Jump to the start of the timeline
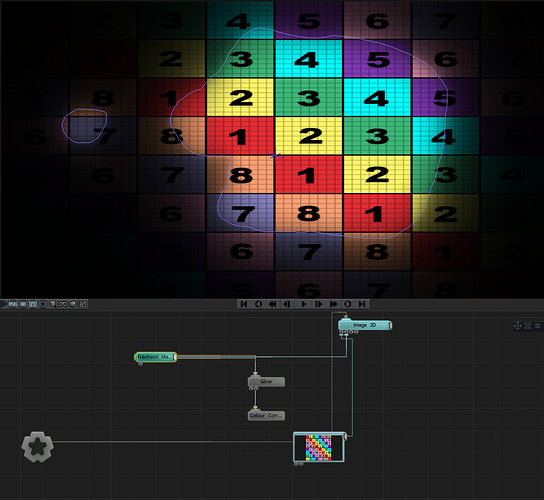Screen dimensions: 544x500 [244, 304]
